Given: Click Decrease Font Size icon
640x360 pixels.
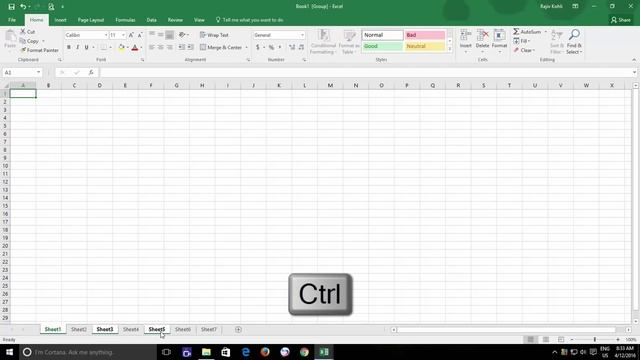Looking at the screenshot, I should (140, 35).
